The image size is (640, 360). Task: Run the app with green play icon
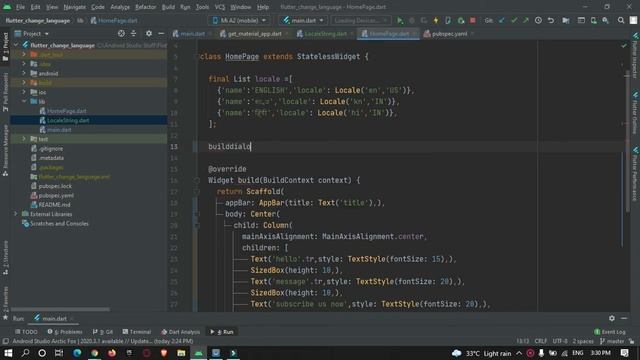400,20
